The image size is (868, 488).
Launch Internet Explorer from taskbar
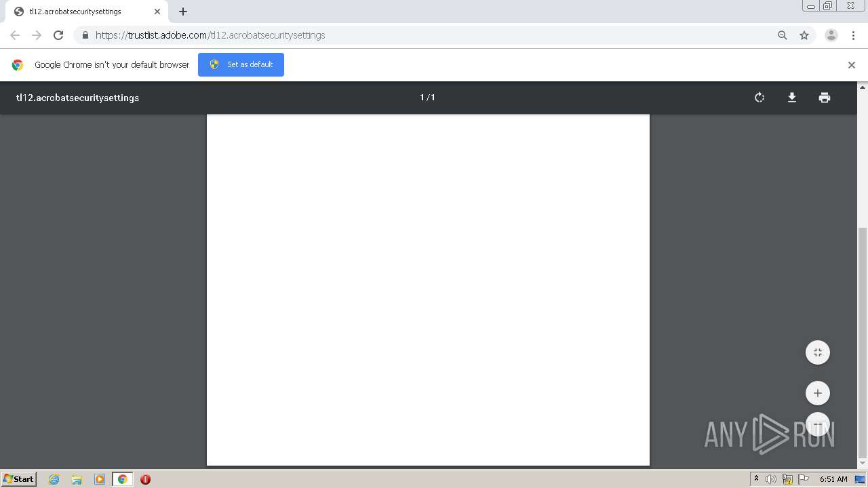[x=54, y=479]
